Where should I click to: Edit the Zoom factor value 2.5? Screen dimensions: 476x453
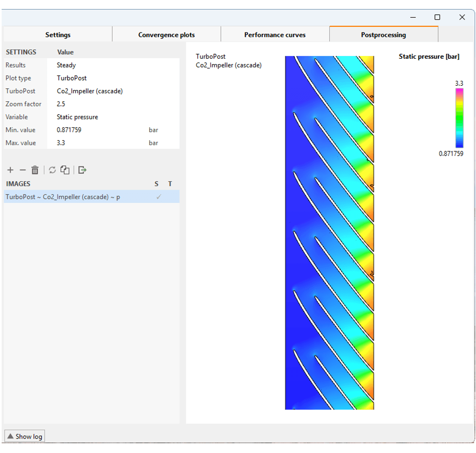[x=113, y=104]
